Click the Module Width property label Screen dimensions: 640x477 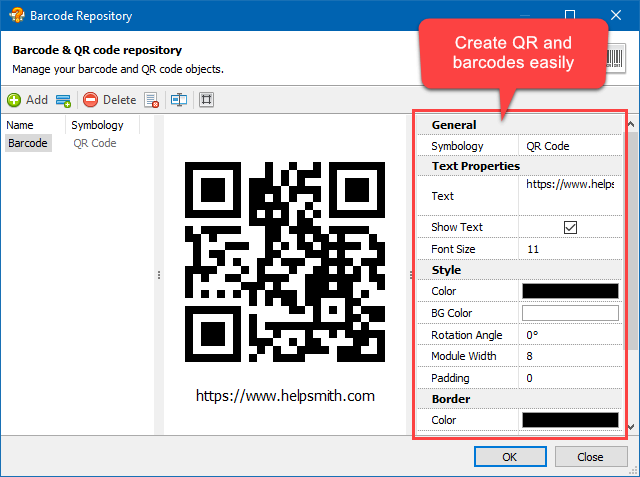[464, 356]
